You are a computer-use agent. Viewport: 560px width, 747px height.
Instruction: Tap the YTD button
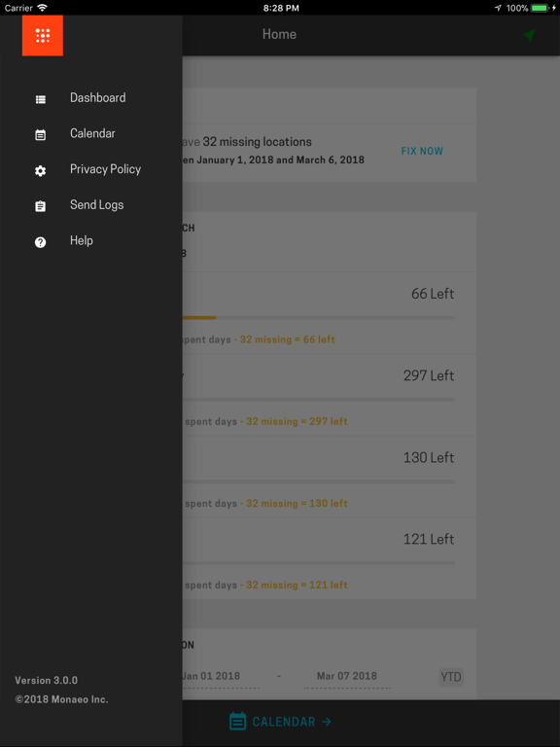[451, 677]
